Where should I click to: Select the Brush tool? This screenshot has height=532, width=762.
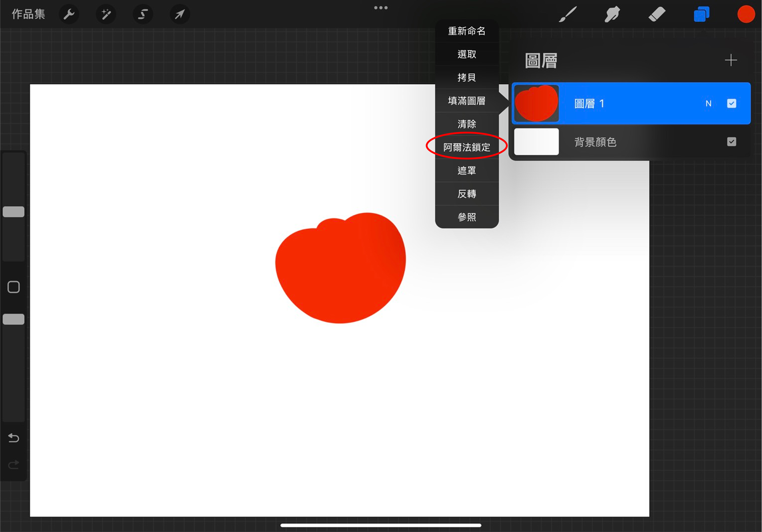(x=568, y=14)
